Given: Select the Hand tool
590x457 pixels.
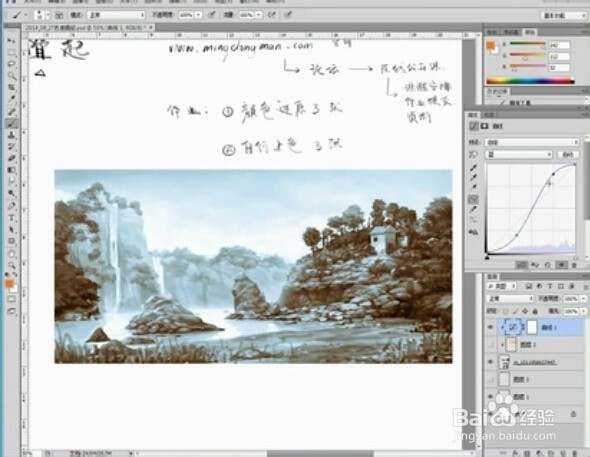Looking at the screenshot, I should [x=12, y=253].
